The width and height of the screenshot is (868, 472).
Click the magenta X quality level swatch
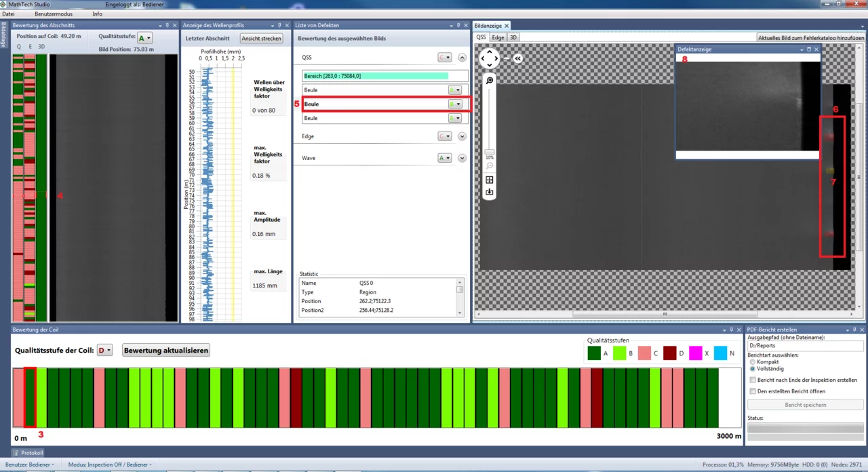[695, 353]
